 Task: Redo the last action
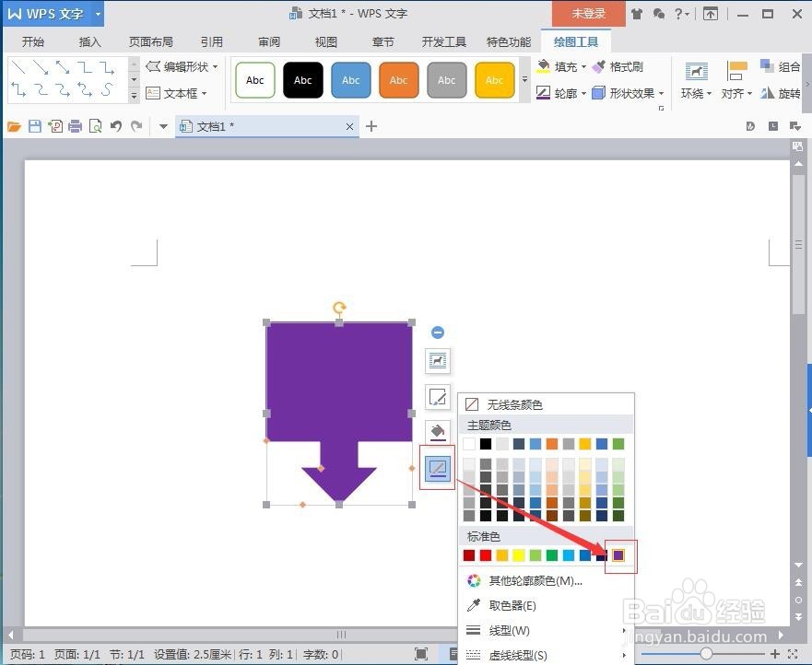[x=136, y=126]
